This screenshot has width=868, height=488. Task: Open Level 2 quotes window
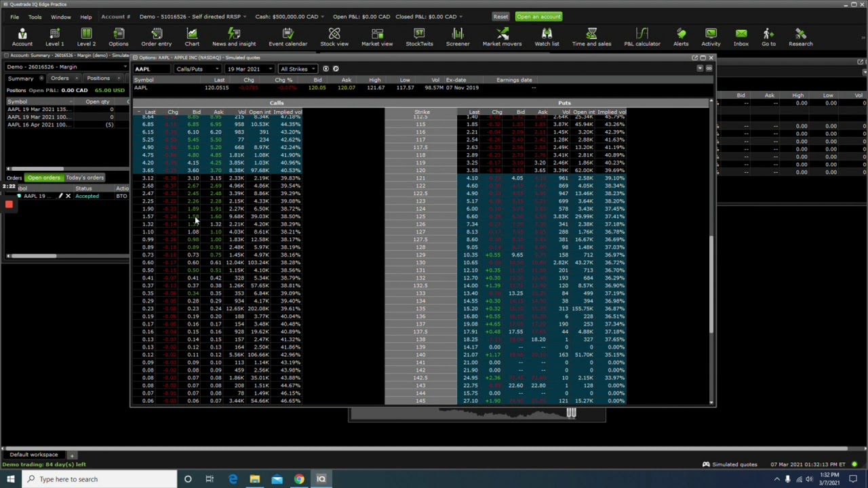(86, 37)
